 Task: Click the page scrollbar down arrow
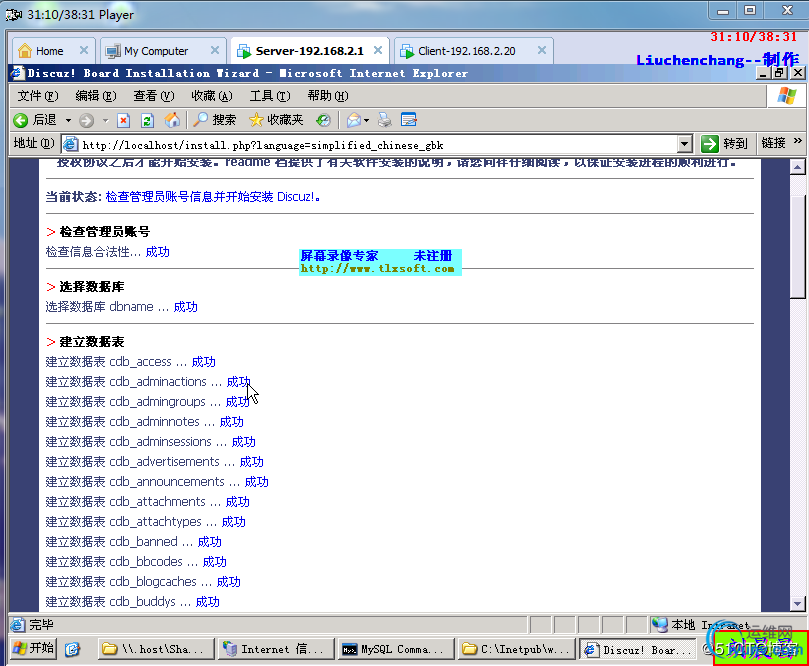(x=797, y=603)
